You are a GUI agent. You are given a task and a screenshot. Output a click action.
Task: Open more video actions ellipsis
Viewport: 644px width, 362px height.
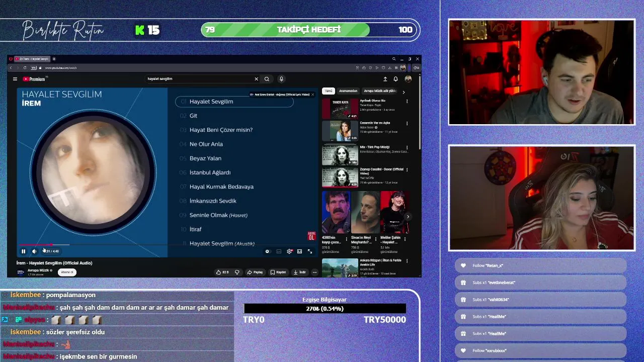tap(314, 272)
